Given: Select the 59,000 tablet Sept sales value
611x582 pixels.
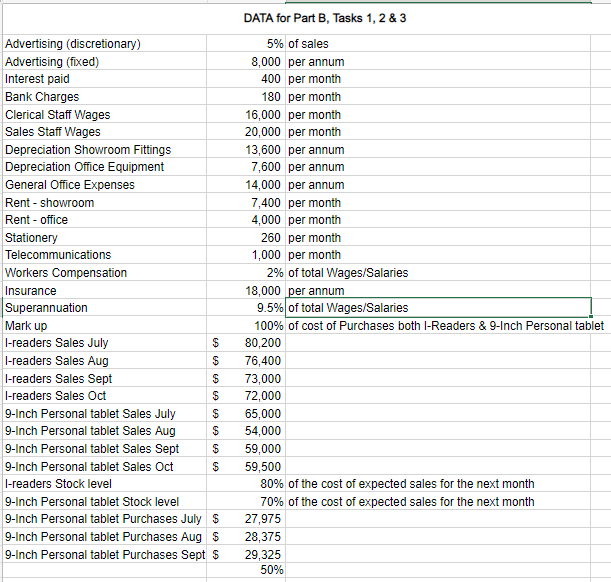Looking at the screenshot, I should tap(246, 449).
